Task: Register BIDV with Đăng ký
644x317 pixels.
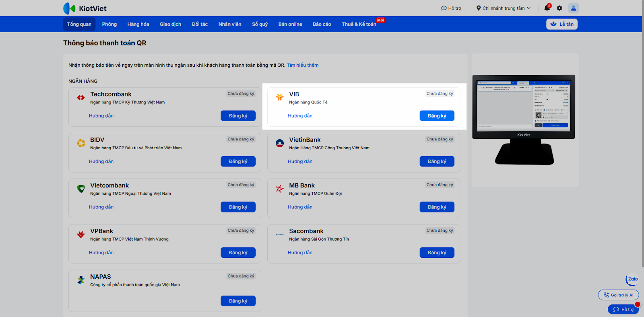Action: pyautogui.click(x=238, y=161)
